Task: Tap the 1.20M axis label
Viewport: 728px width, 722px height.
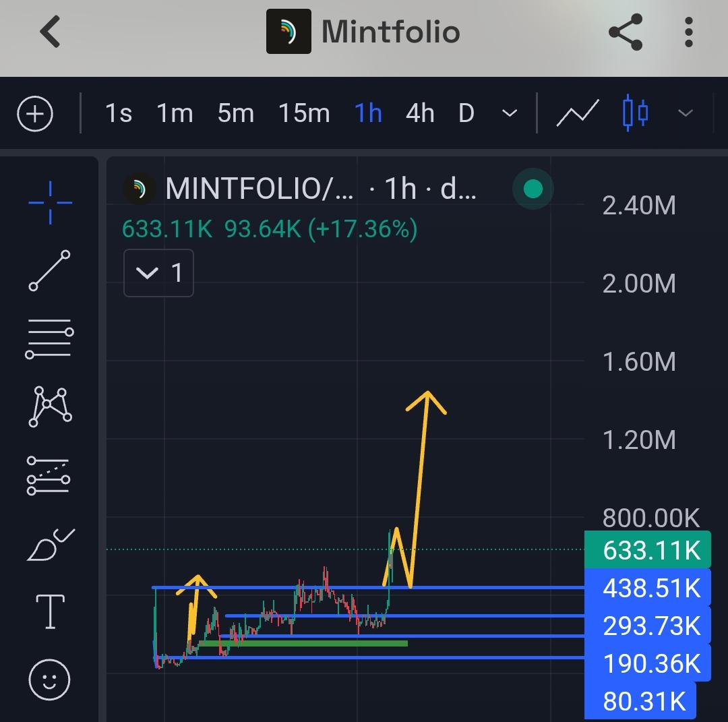Action: pyautogui.click(x=639, y=440)
